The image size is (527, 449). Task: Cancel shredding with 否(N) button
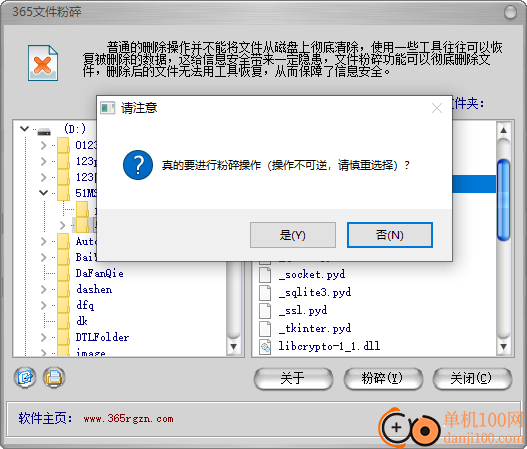pyautogui.click(x=390, y=235)
